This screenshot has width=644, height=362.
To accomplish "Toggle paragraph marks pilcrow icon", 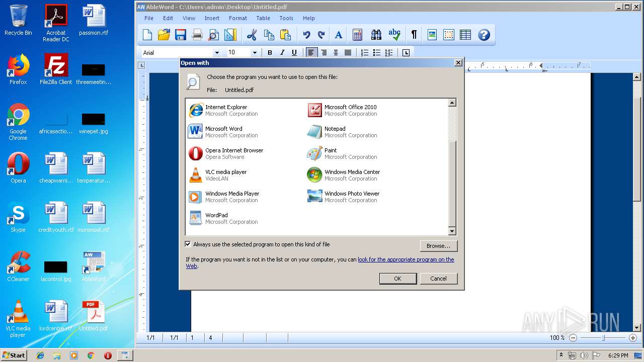I will coord(414,35).
